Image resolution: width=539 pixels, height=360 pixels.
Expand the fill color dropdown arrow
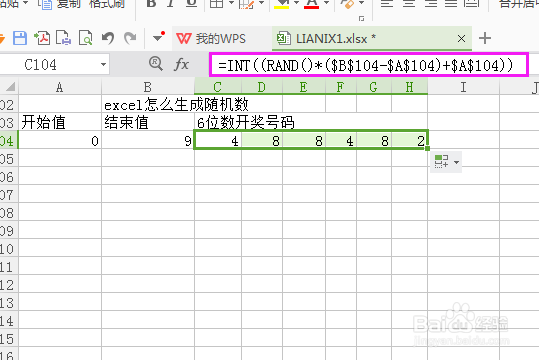coord(296,3)
